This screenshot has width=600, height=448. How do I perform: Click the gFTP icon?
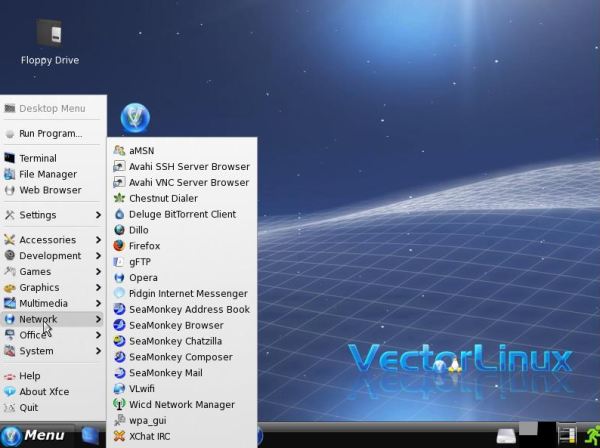coord(119,262)
